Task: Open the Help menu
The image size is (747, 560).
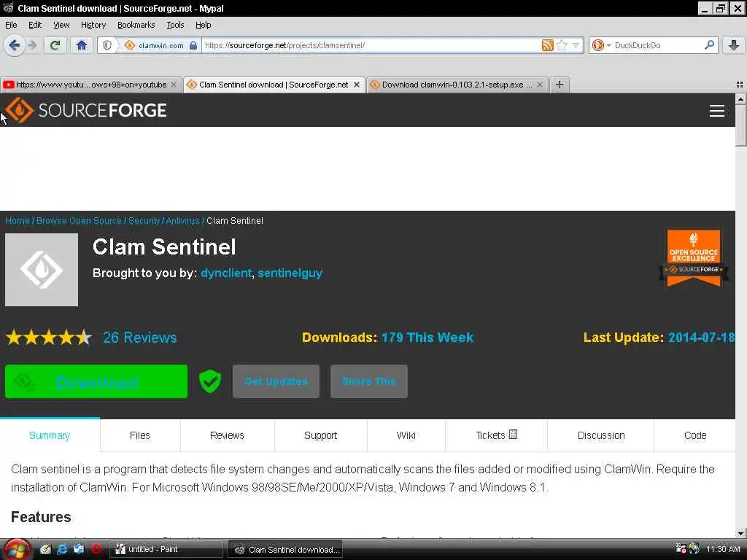Action: click(204, 25)
